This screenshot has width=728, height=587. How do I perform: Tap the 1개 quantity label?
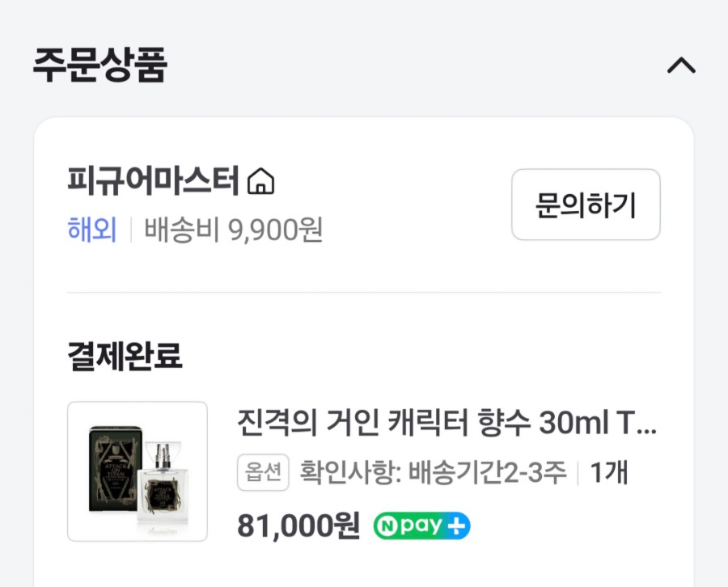[x=609, y=474]
